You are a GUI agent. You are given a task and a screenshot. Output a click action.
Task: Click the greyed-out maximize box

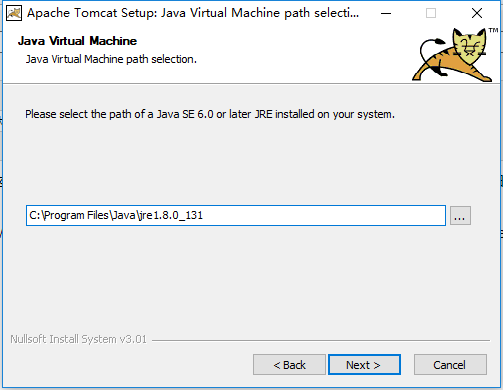(431, 13)
